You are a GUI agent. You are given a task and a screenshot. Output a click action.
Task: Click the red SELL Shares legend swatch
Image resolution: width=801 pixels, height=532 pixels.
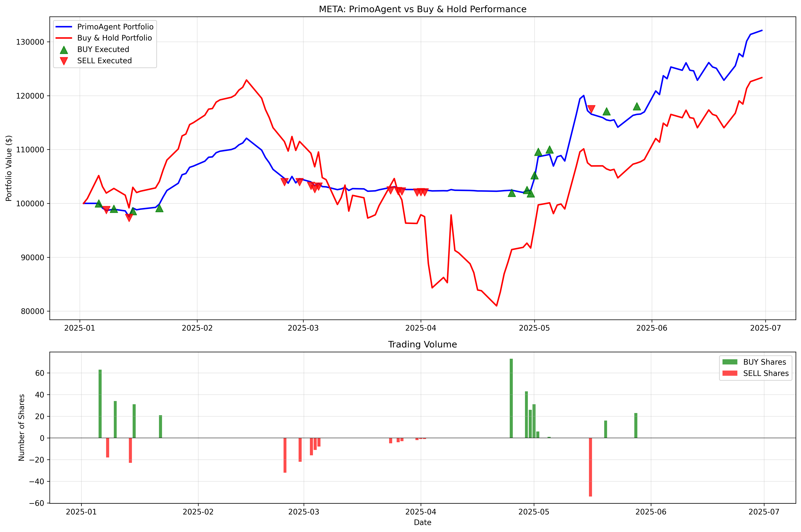tap(730, 373)
